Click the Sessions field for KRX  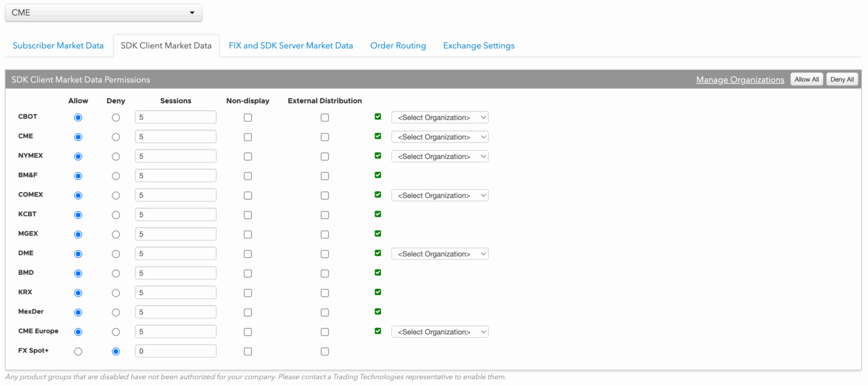pos(175,293)
